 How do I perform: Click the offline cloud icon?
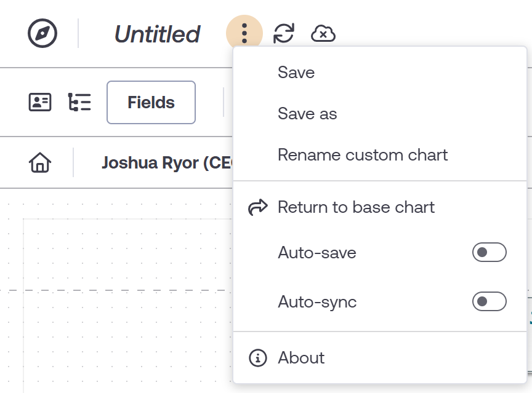[x=323, y=34]
